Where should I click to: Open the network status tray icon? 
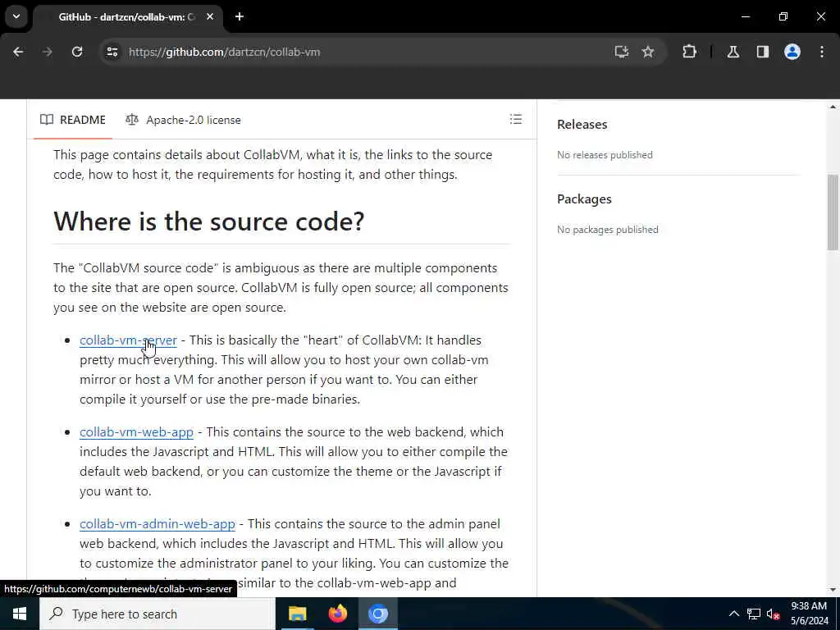[754, 614]
